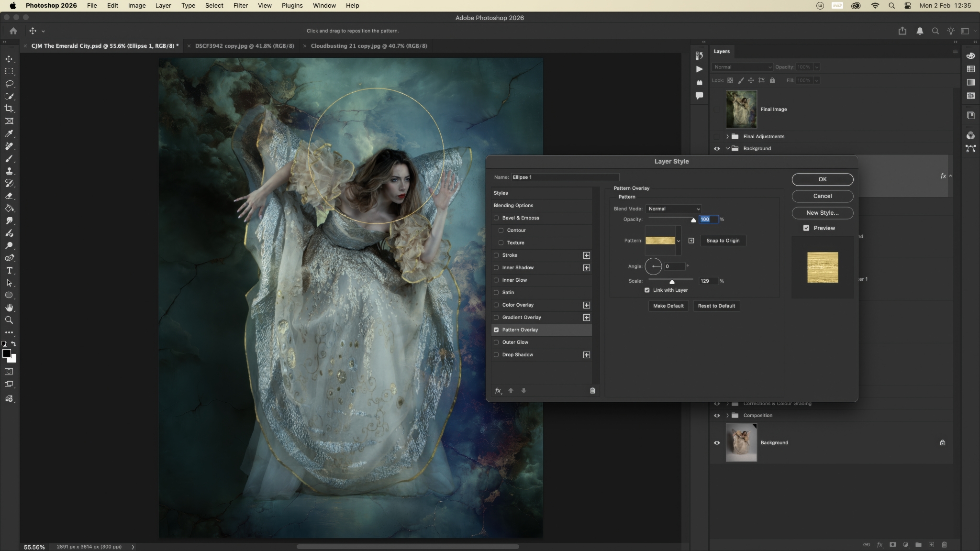This screenshot has width=980, height=551.
Task: Click the Snap to Origin button
Action: (723, 241)
